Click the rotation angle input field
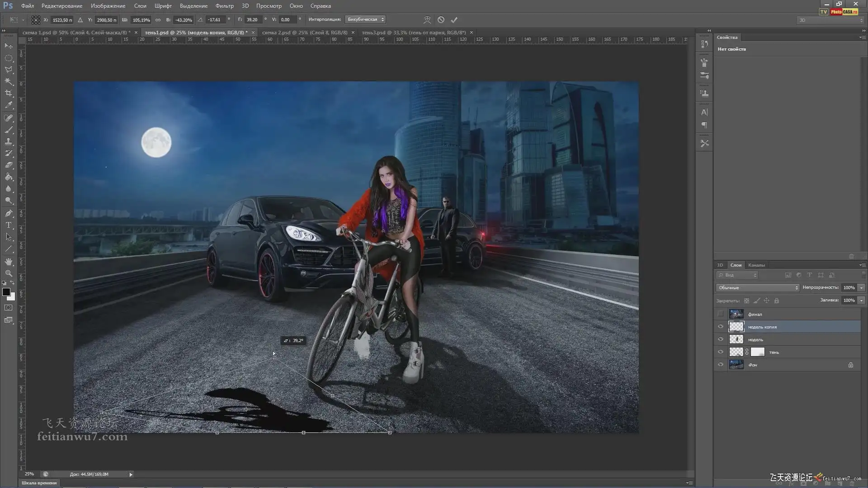Image resolution: width=868 pixels, height=488 pixels. pyautogui.click(x=215, y=20)
